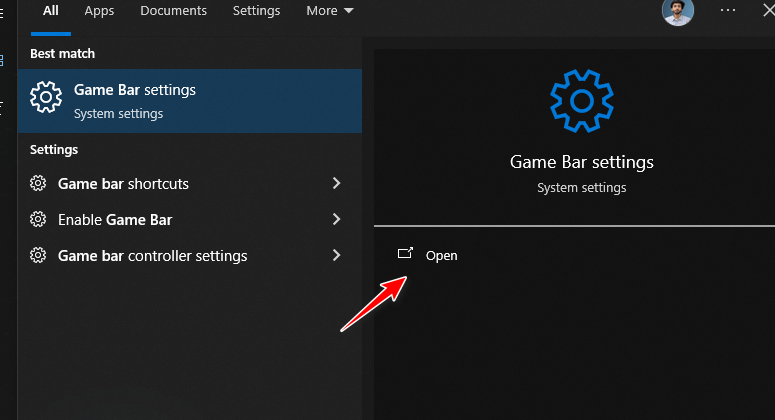Click the Open launch icon
The width and height of the screenshot is (775, 420).
405,253
